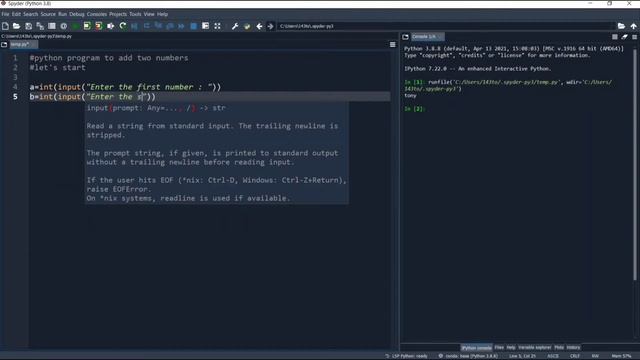This screenshot has height=360, width=640.
Task: Clear console variables with eraser icon
Action: (624, 37)
